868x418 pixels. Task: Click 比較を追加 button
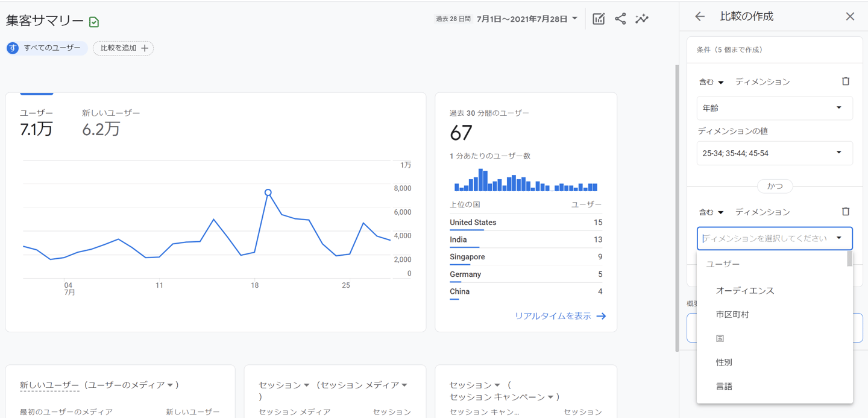(x=124, y=48)
